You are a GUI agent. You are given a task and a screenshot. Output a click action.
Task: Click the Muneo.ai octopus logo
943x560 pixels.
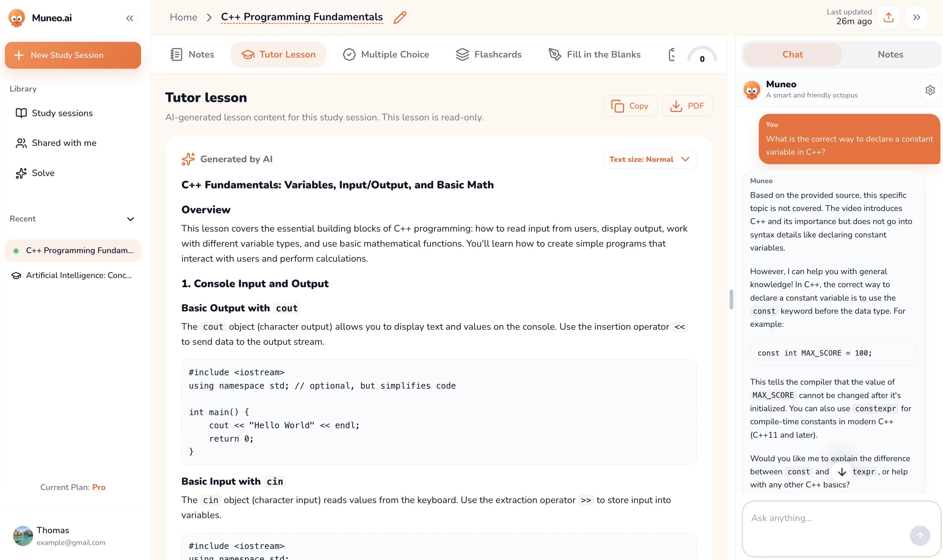pyautogui.click(x=17, y=18)
